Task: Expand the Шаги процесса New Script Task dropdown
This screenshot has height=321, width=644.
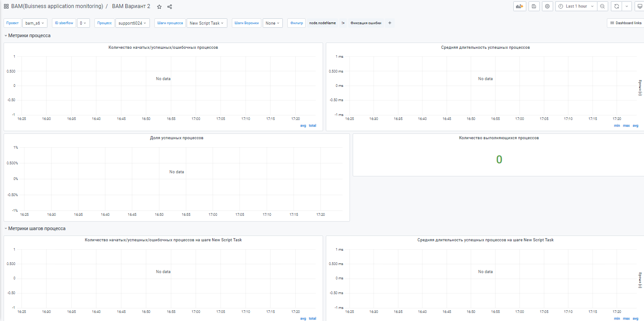Action: coord(207,23)
